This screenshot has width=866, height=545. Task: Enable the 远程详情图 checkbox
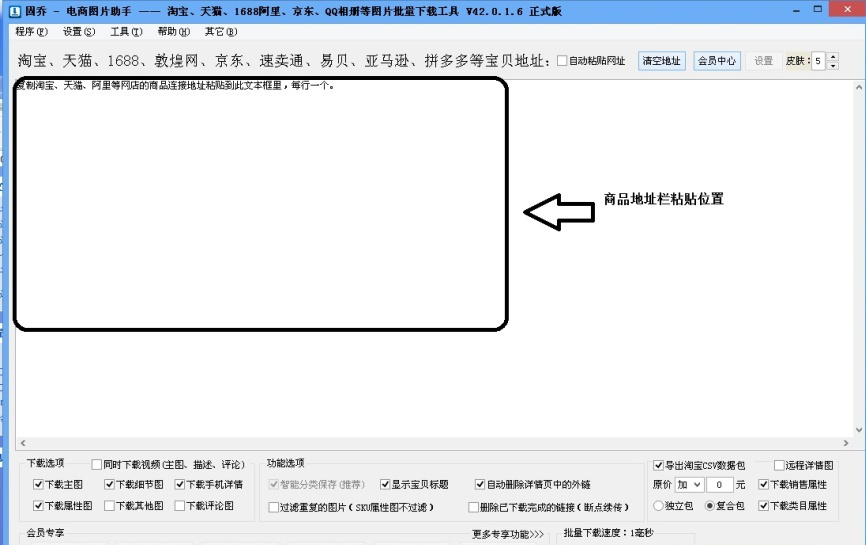click(779, 465)
